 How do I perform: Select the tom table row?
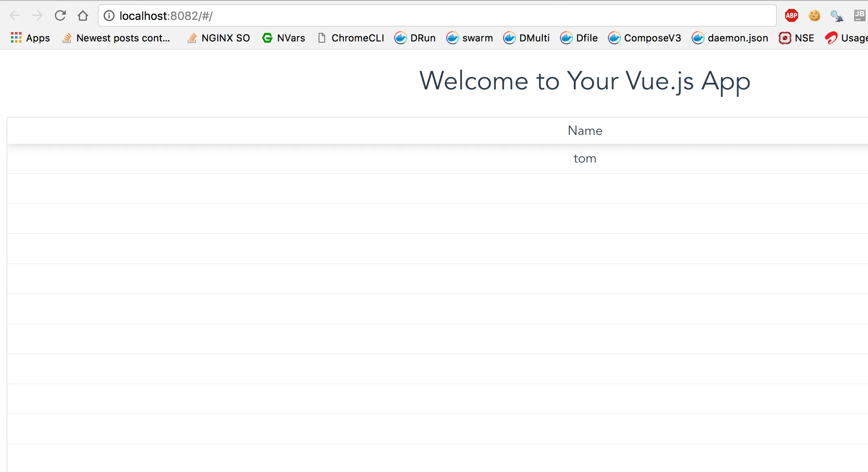pyautogui.click(x=585, y=159)
